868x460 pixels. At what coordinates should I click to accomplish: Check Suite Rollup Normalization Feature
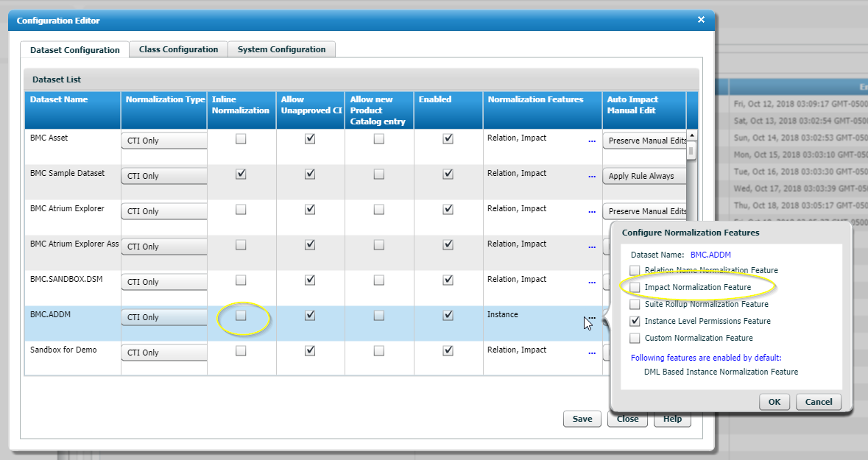(635, 304)
